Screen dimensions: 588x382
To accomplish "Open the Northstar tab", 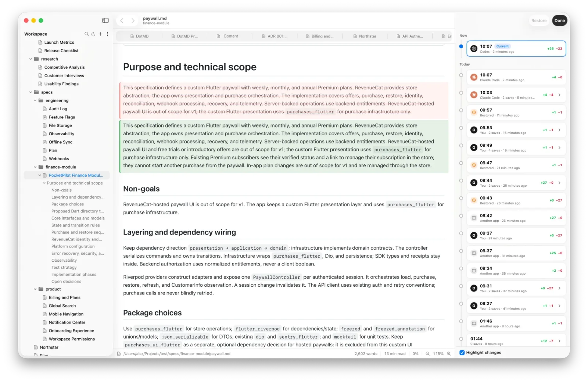I will (365, 36).
